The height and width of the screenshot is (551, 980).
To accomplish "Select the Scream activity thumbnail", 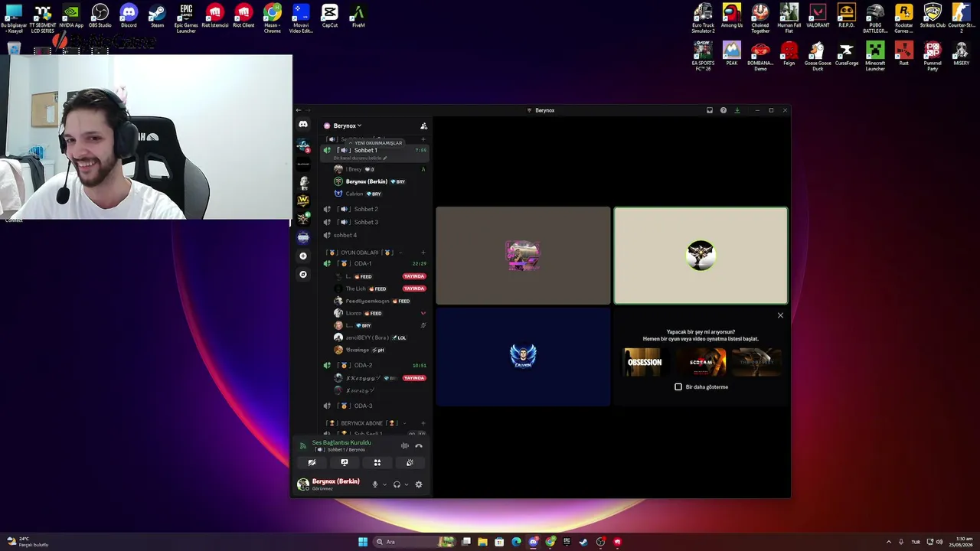I will pos(701,362).
